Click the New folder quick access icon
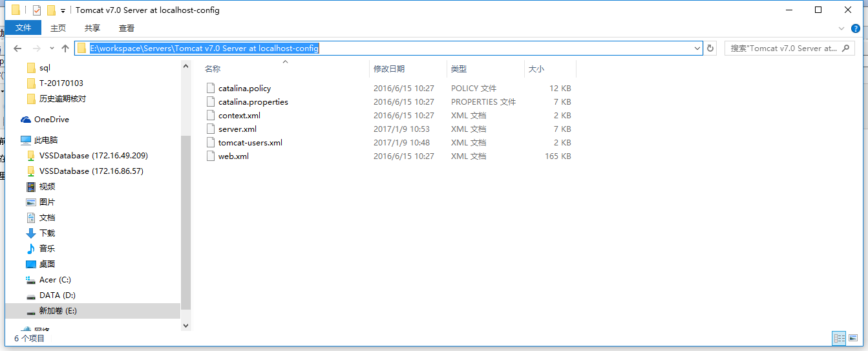This screenshot has height=351, width=868. click(x=51, y=10)
